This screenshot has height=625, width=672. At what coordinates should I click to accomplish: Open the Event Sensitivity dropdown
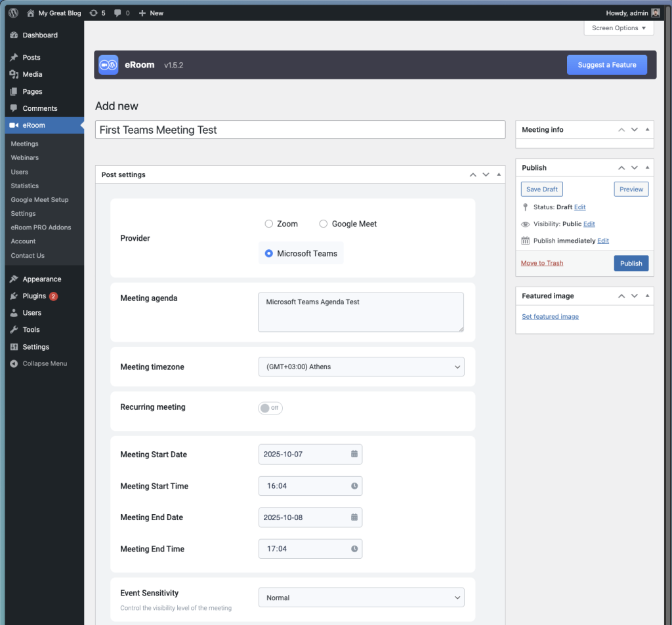[361, 597]
